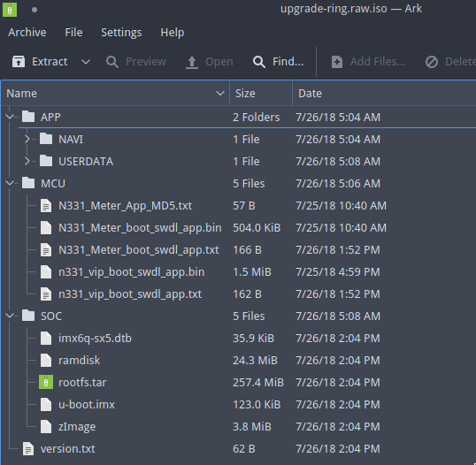Open the File menu
This screenshot has width=476, height=465.
click(73, 33)
